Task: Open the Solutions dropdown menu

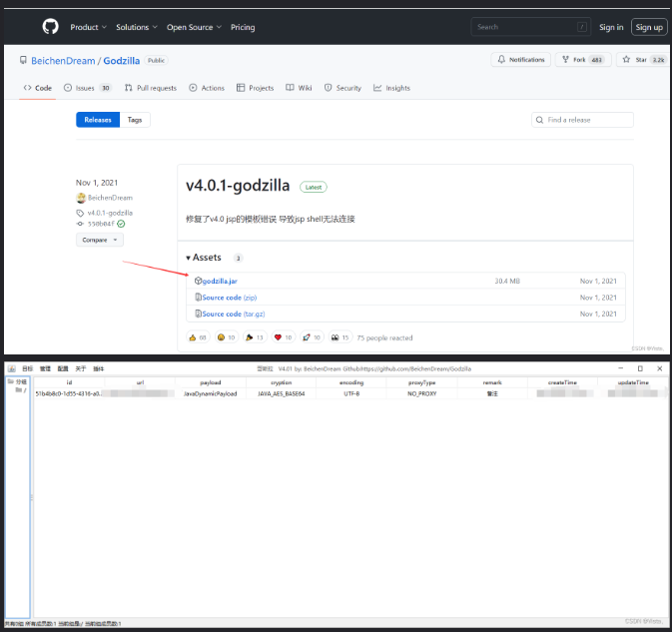Action: pos(137,27)
